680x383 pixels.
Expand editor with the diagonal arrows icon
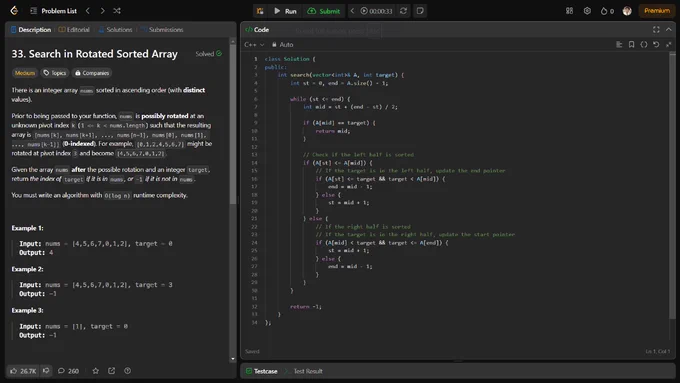[x=669, y=44]
